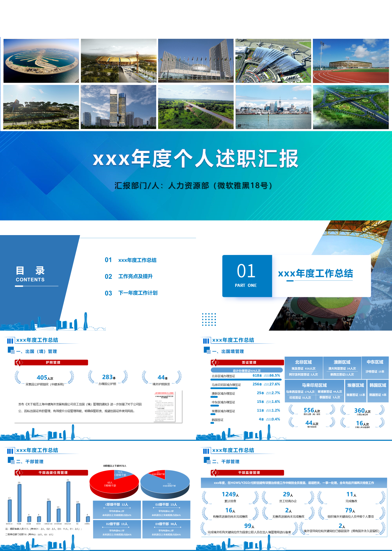Screen dimensions: 392x551
Task: Click the '总计办理签证929人次' pill
Action: (247, 370)
